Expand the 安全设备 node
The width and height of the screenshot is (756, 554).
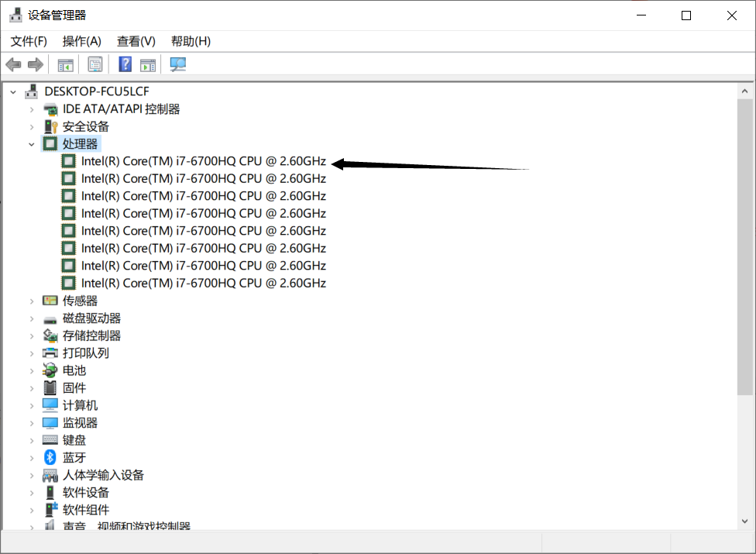[32, 127]
